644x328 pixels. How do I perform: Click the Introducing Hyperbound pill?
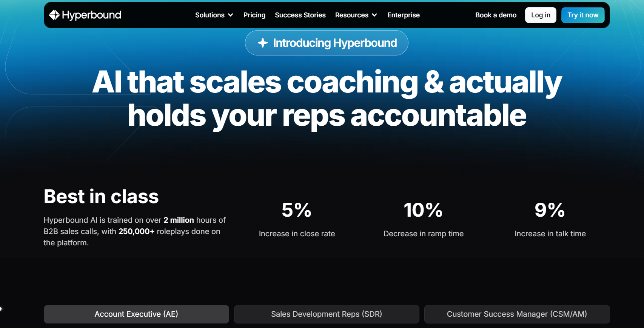(327, 43)
